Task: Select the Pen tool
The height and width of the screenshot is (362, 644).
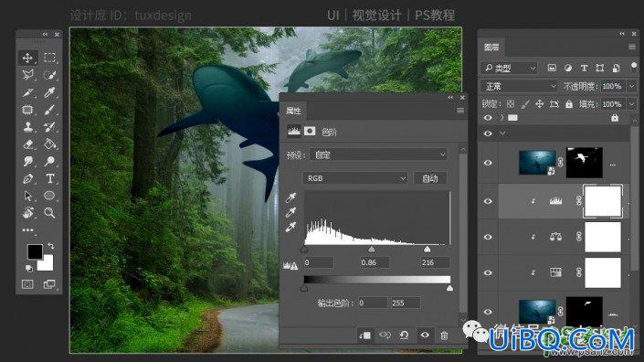Action: pyautogui.click(x=27, y=178)
